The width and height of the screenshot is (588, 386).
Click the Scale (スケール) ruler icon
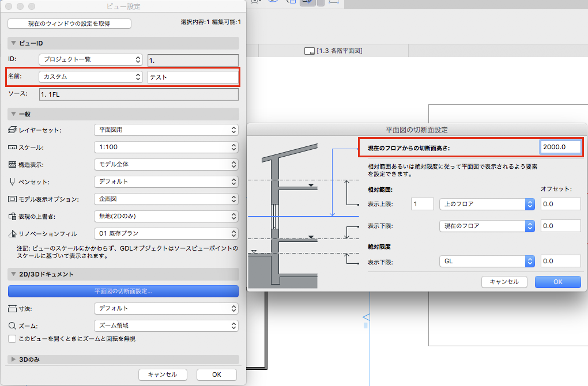click(x=13, y=147)
